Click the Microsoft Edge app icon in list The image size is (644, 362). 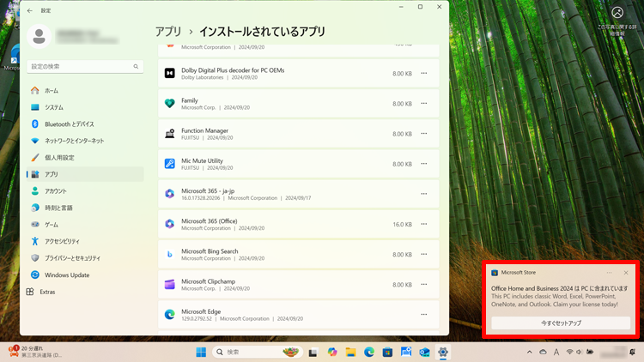point(170,315)
